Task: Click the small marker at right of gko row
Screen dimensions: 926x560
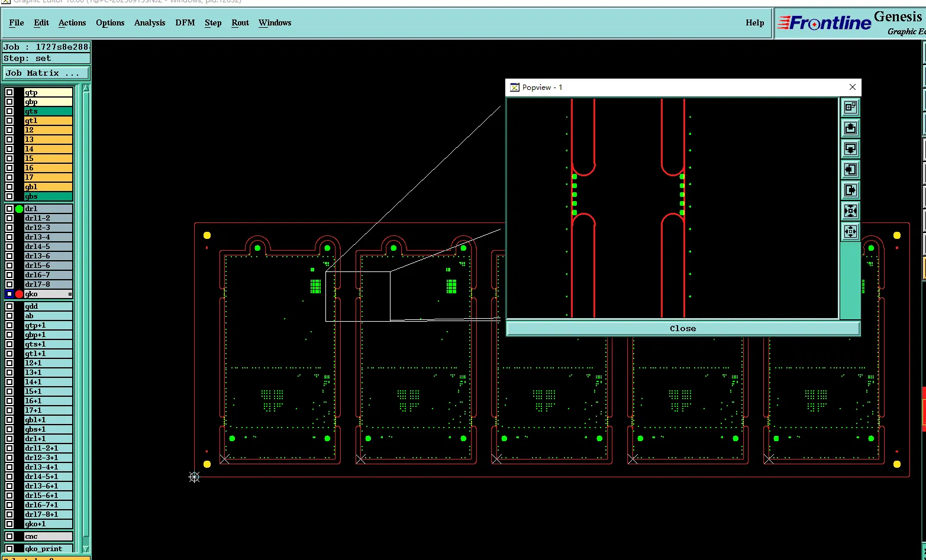Action: point(70,294)
